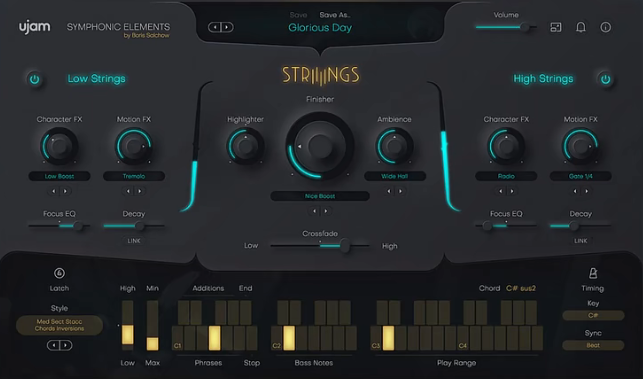Next arrow under Wide Hall
This screenshot has height=379, width=643.
point(400,191)
